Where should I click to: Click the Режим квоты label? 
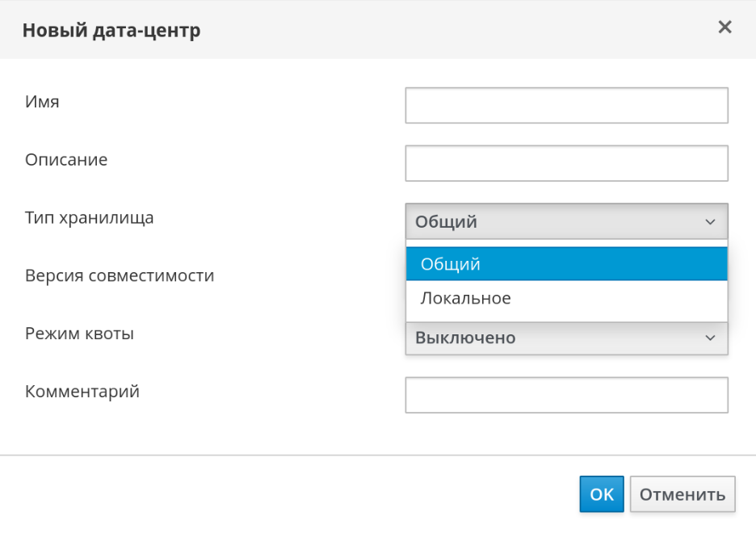coord(79,334)
